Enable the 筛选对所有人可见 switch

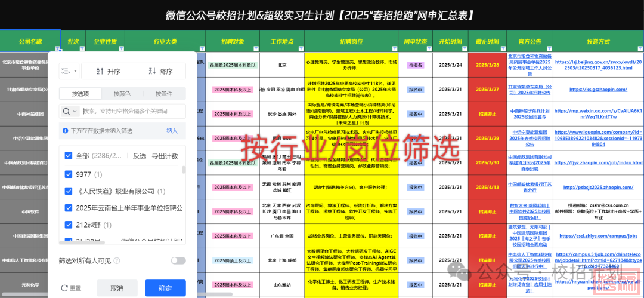[178, 260]
